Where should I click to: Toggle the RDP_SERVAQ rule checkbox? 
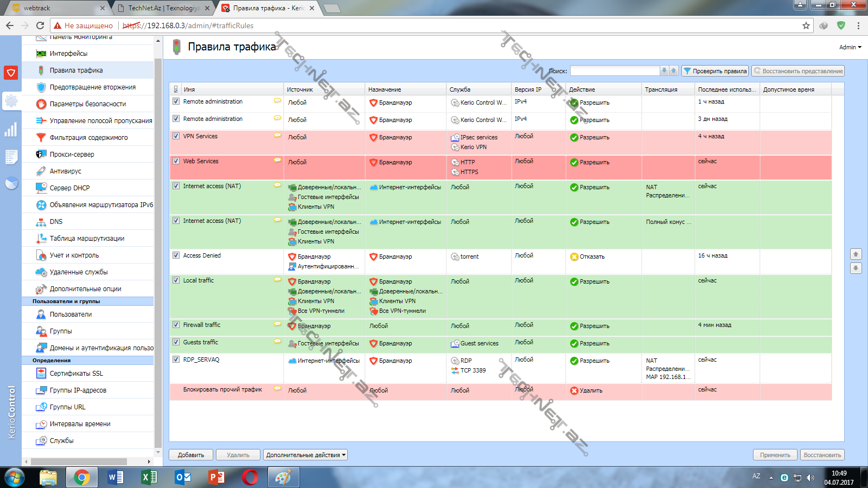point(176,359)
